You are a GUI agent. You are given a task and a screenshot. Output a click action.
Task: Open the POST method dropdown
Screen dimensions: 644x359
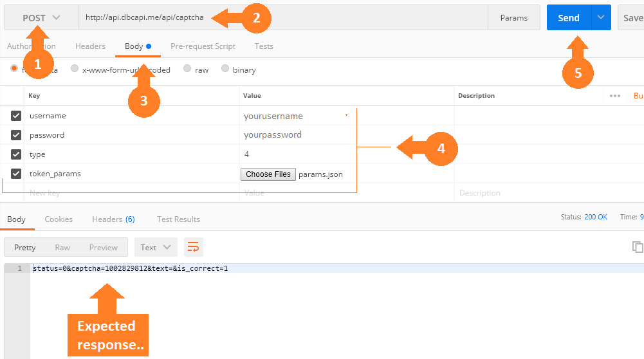(x=41, y=18)
